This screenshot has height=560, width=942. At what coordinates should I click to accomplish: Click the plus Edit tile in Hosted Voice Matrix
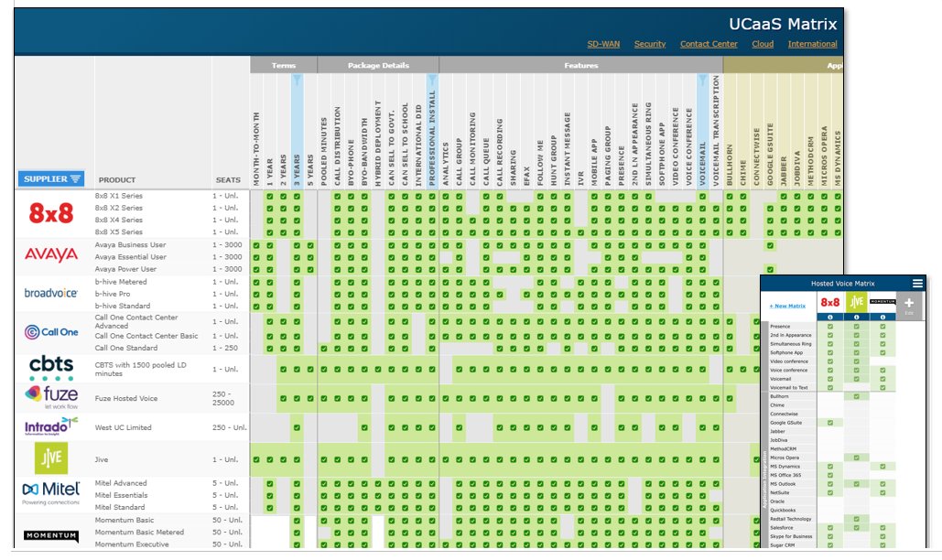point(908,305)
